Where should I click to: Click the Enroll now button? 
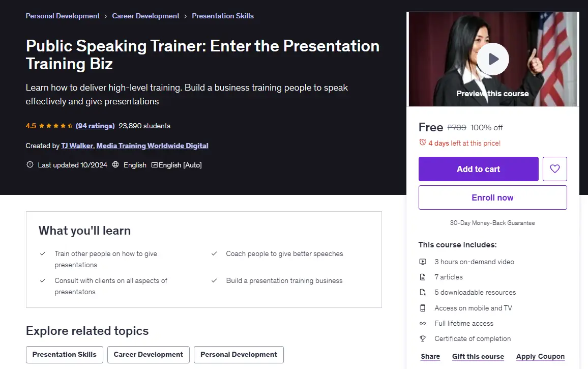(492, 197)
